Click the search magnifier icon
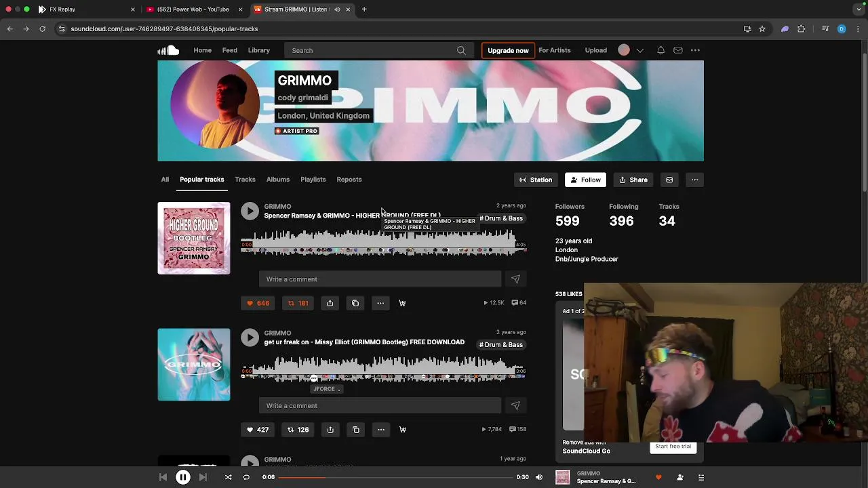The image size is (868, 488). click(x=461, y=50)
